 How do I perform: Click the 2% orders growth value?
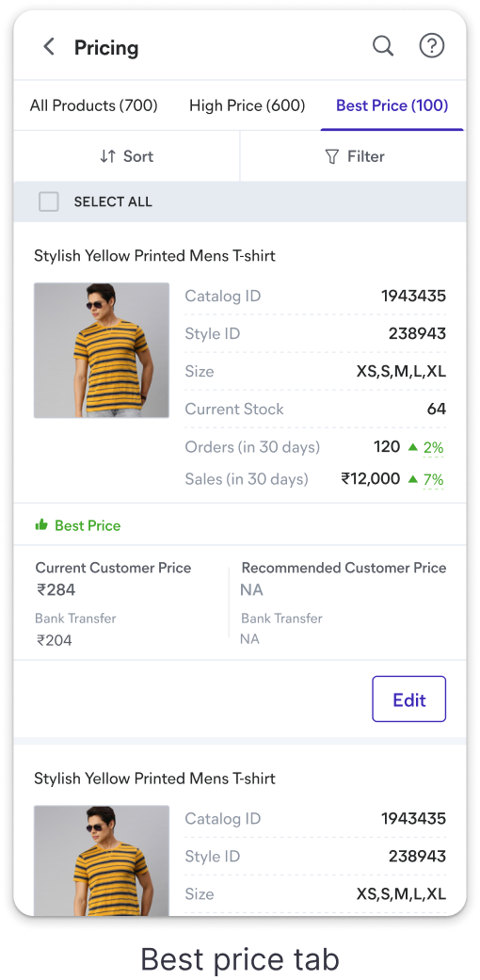click(433, 447)
